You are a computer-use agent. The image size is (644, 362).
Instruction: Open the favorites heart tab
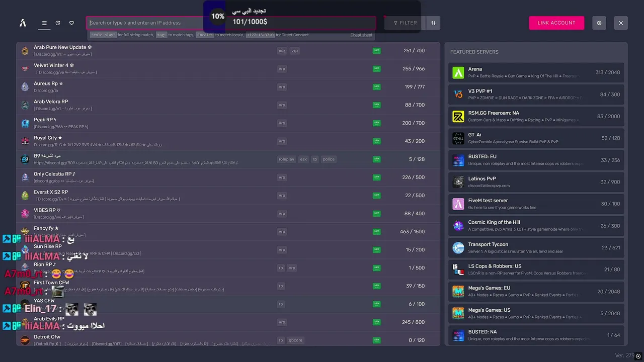coord(71,23)
